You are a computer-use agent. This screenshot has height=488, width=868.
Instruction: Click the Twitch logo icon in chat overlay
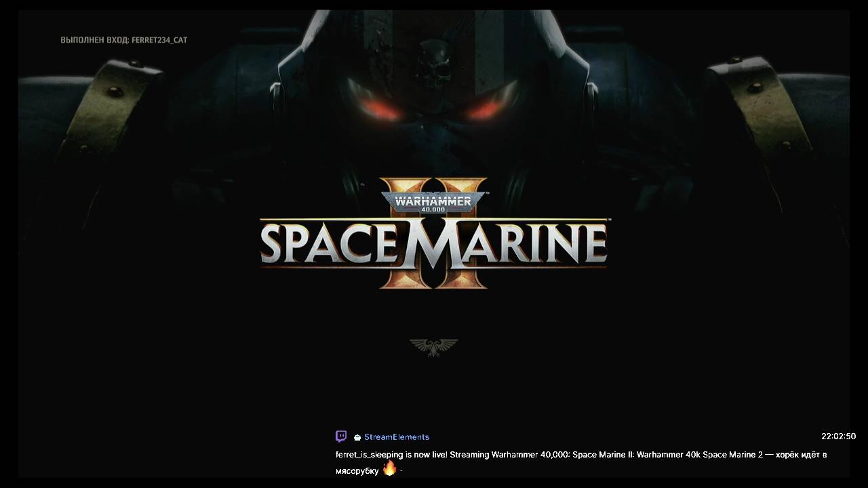[341, 436]
